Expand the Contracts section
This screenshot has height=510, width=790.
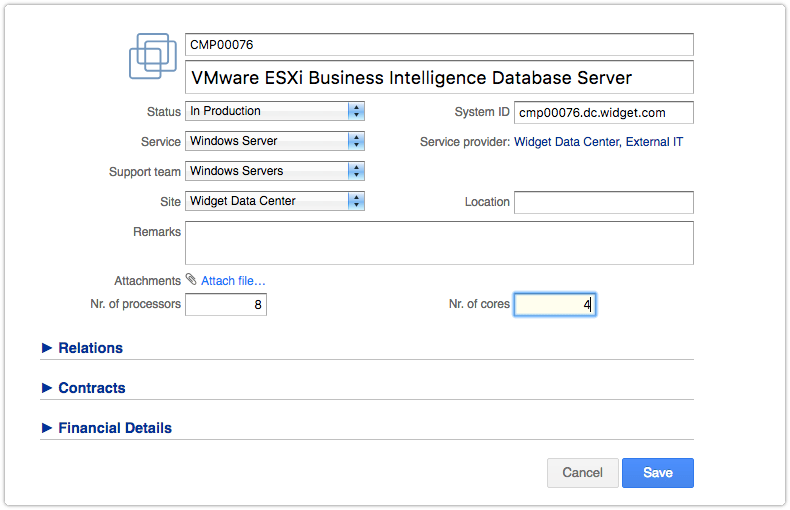tap(84, 388)
